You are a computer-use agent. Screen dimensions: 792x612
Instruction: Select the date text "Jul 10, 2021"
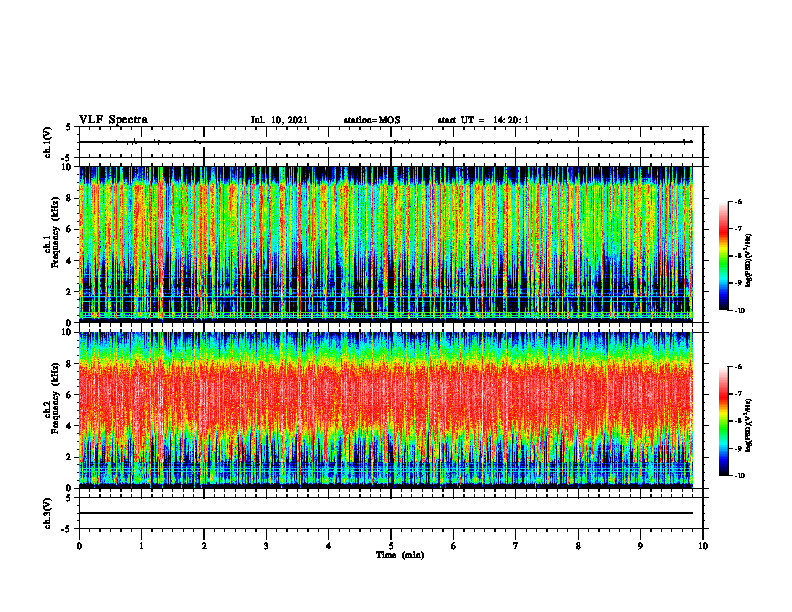click(x=279, y=120)
